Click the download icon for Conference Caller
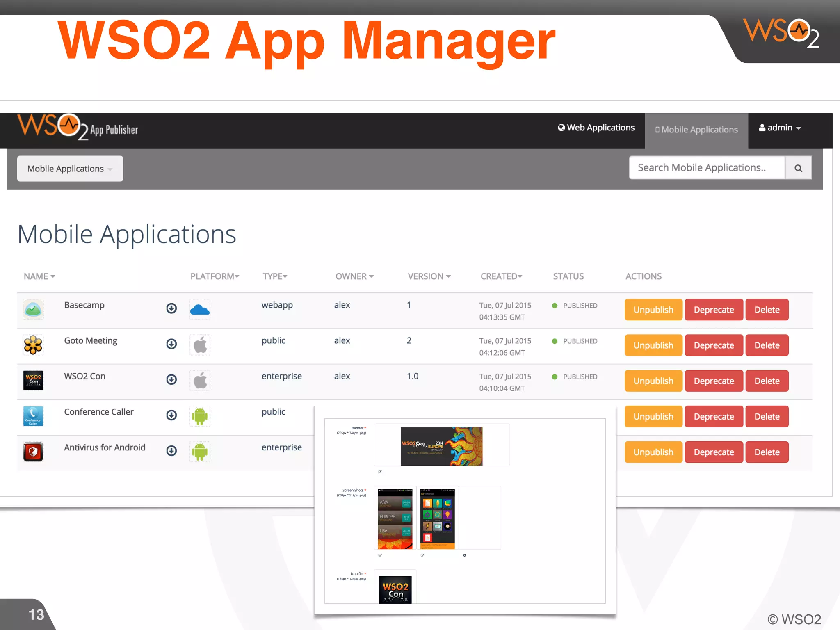Viewport: 840px width, 630px height. pyautogui.click(x=171, y=415)
